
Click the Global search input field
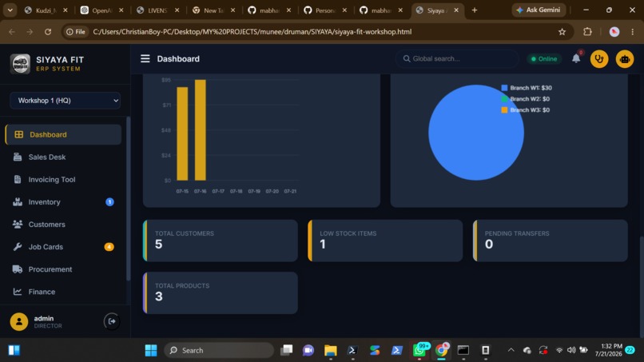point(457,59)
